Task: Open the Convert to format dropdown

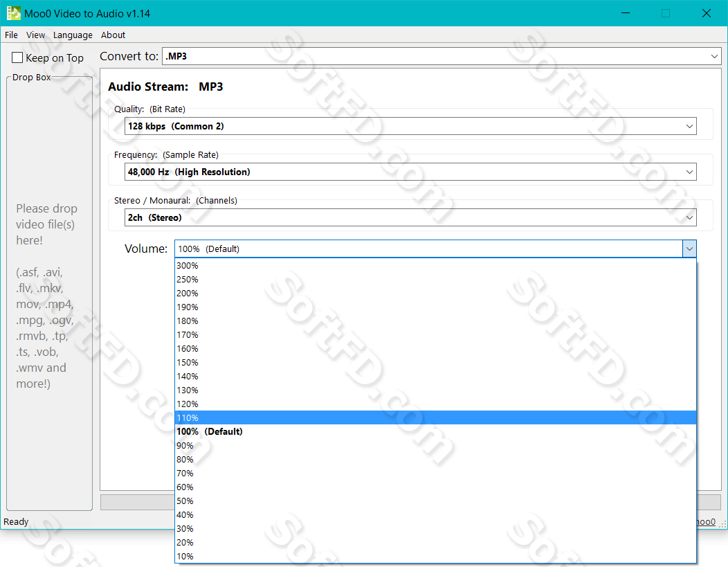Action: 442,56
